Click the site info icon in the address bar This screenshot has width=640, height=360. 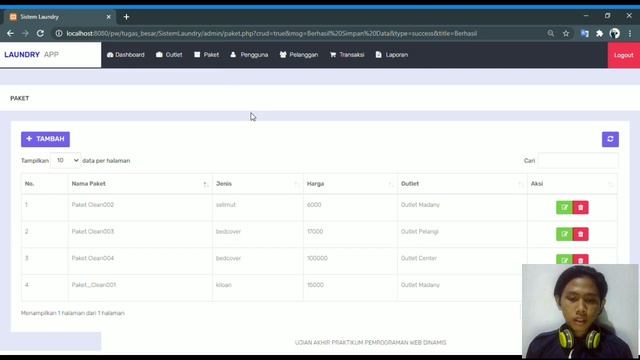[x=59, y=33]
